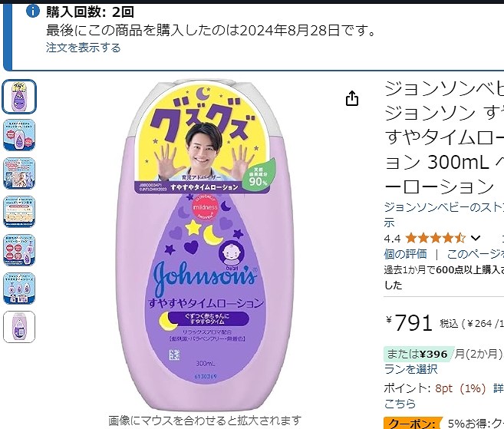Click the ¥791 price text
Viewport: 504px width, 429px height.
click(409, 322)
